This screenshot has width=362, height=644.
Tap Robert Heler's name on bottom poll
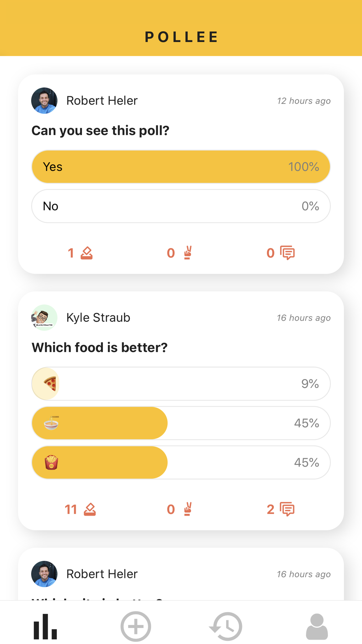coord(102,574)
